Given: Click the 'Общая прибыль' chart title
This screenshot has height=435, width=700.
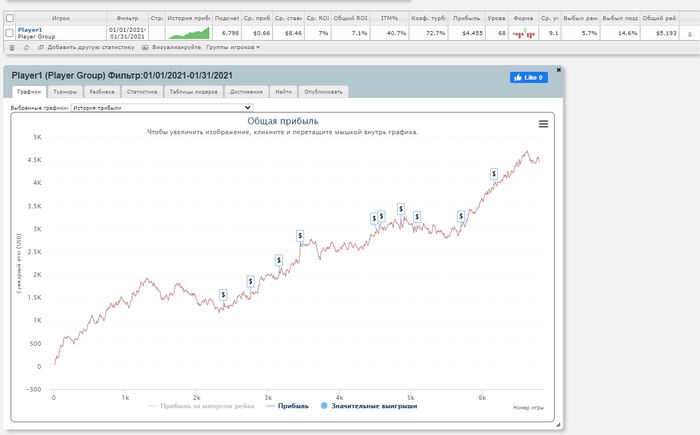Looking at the screenshot, I should (283, 121).
